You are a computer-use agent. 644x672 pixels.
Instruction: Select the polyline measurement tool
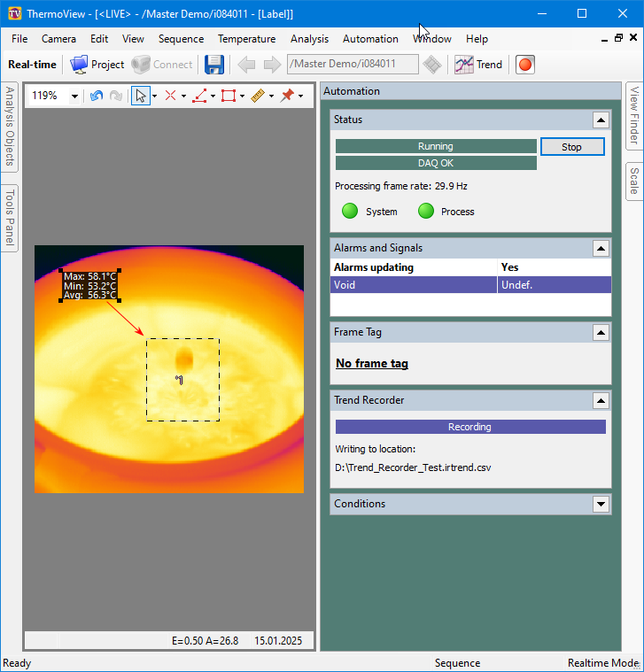click(x=199, y=96)
